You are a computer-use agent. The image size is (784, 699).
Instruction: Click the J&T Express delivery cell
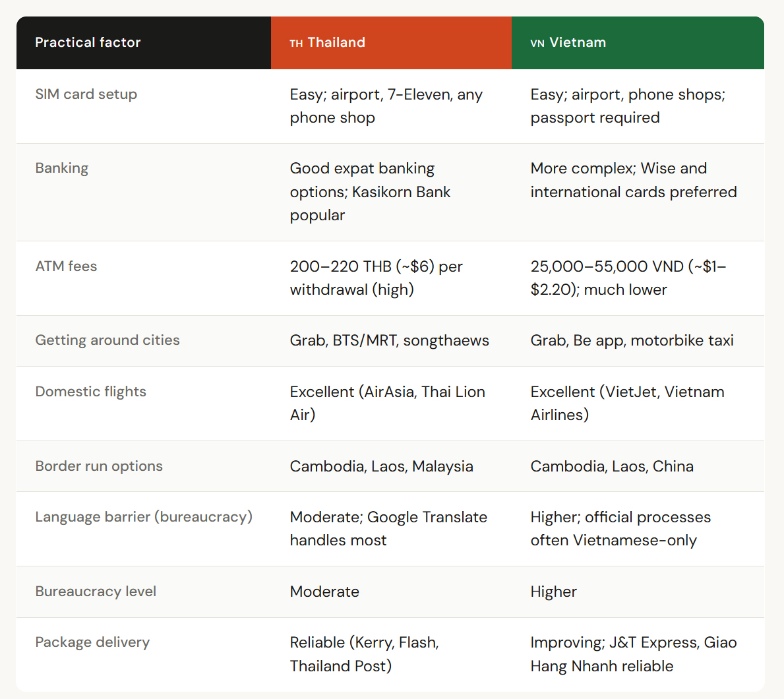[633, 653]
